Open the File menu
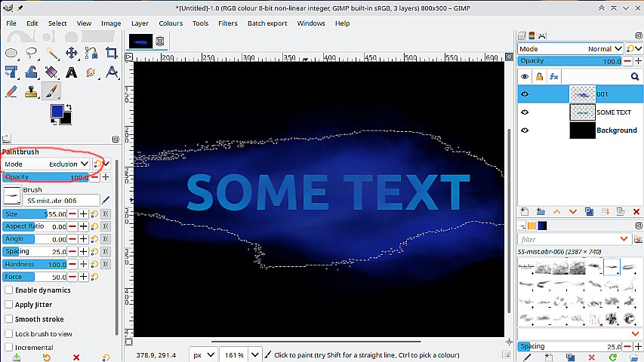The height and width of the screenshot is (362, 644). click(11, 23)
